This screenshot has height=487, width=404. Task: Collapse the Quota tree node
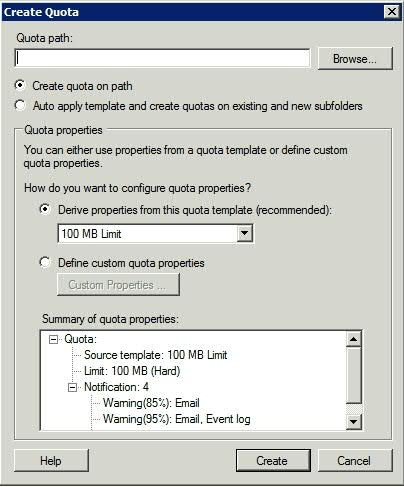coord(53,340)
